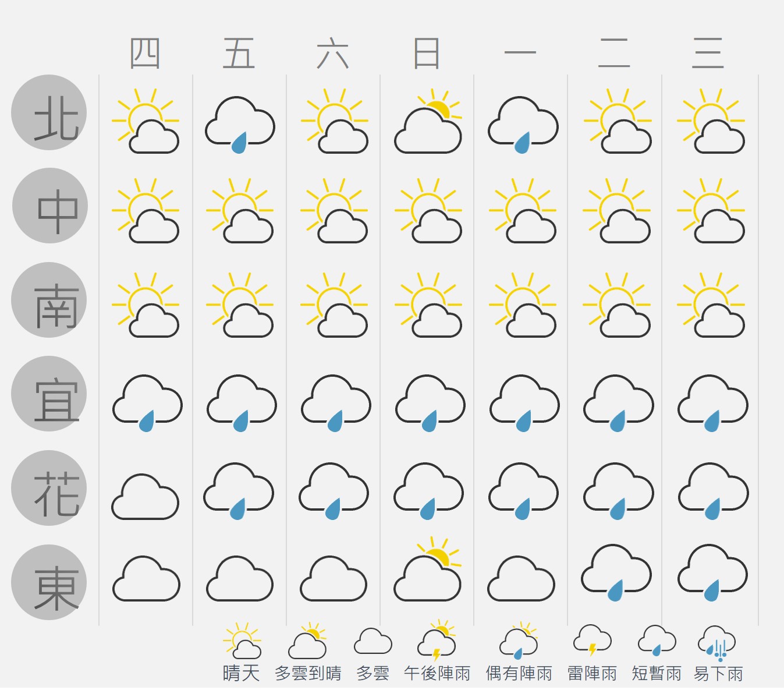Select the 日 day column header
Screen dimensions: 784x697
click(x=426, y=54)
